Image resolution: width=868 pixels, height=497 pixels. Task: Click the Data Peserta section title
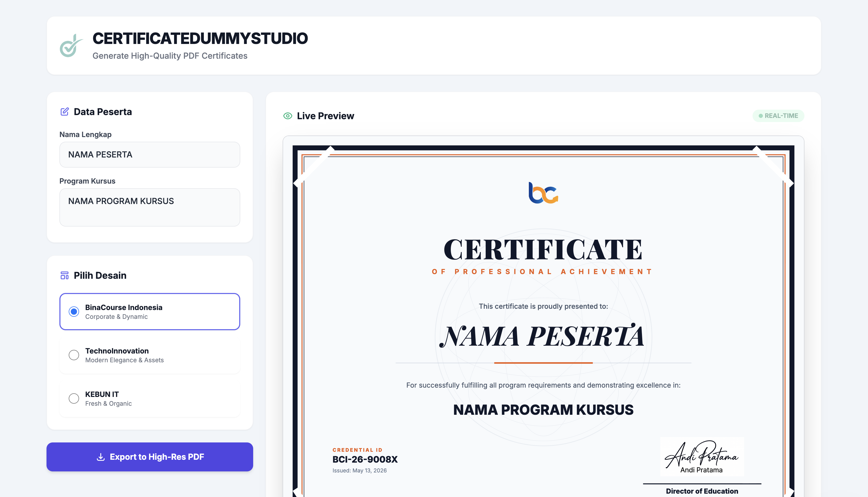pos(103,112)
